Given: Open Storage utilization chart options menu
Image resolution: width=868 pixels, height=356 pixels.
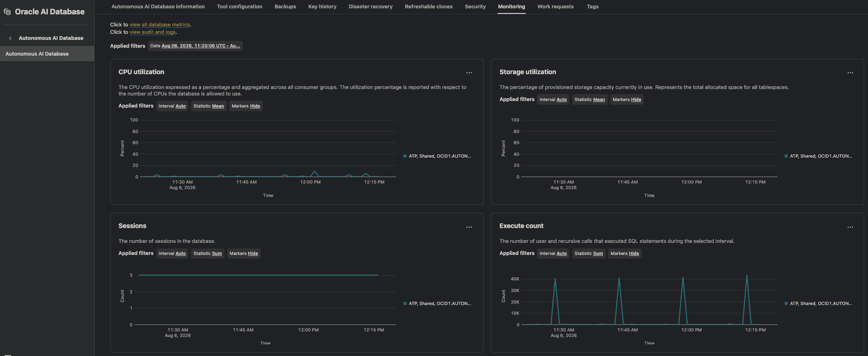Looking at the screenshot, I should coord(850,73).
